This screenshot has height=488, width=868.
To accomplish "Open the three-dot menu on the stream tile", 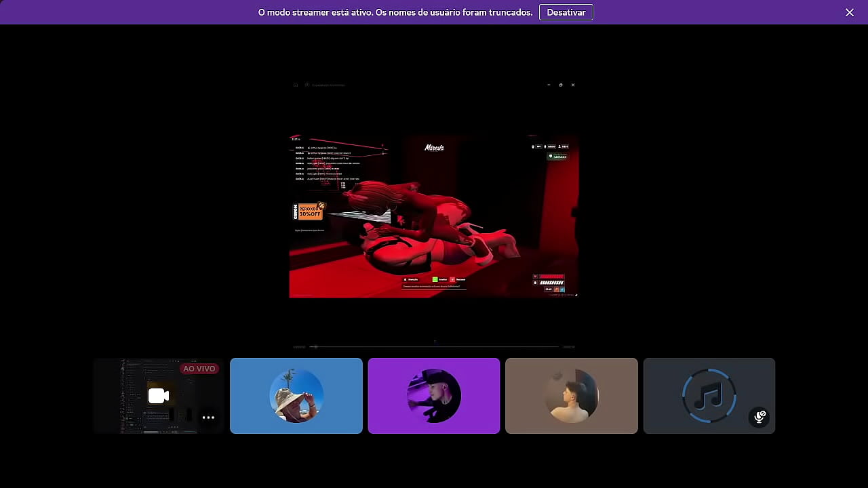I will coord(208,417).
